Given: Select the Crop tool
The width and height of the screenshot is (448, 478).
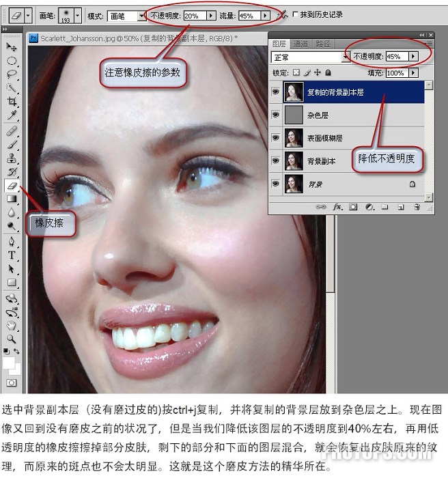Looking at the screenshot, I should tap(12, 101).
